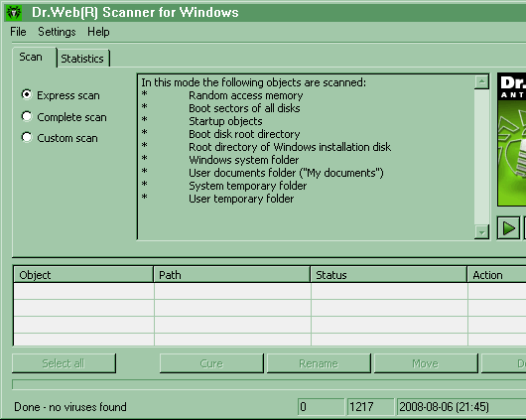Click the scanned objects count 1217
The width and height of the screenshot is (526, 420).
tap(371, 407)
